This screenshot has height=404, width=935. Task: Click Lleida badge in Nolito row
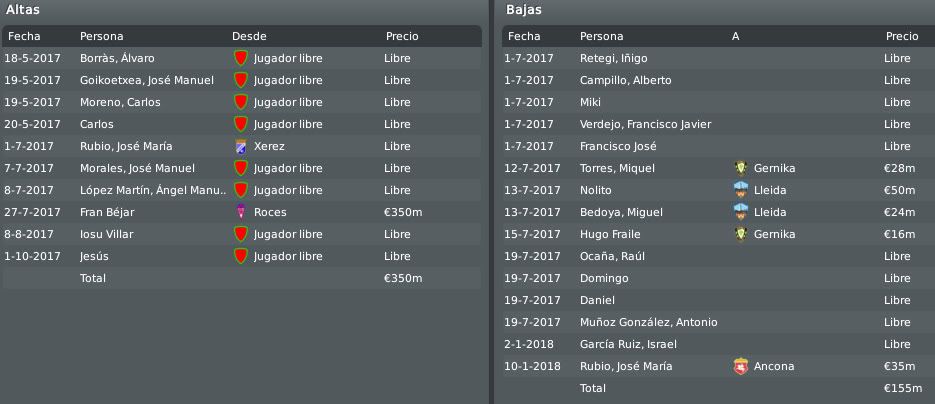point(741,190)
